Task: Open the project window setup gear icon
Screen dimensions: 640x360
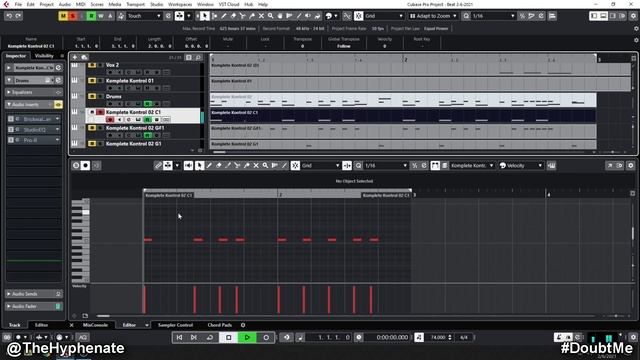Action: point(633,16)
